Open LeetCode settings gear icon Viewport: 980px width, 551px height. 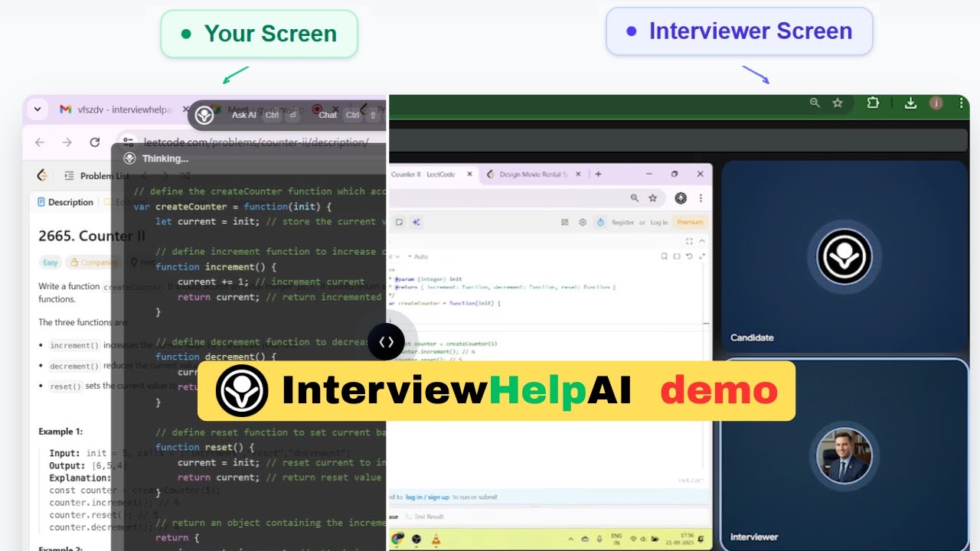tap(583, 223)
